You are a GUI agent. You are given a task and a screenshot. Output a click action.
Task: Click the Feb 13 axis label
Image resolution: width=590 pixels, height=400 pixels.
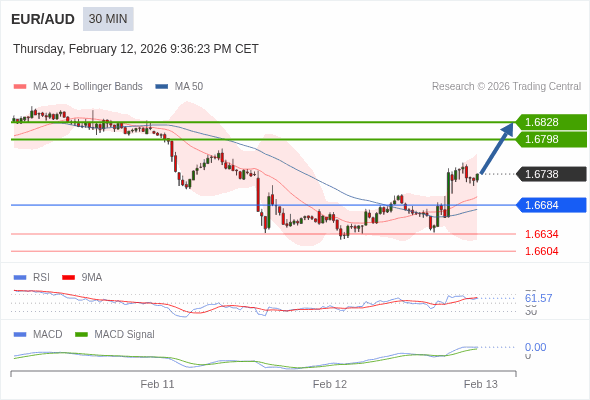pos(481,384)
